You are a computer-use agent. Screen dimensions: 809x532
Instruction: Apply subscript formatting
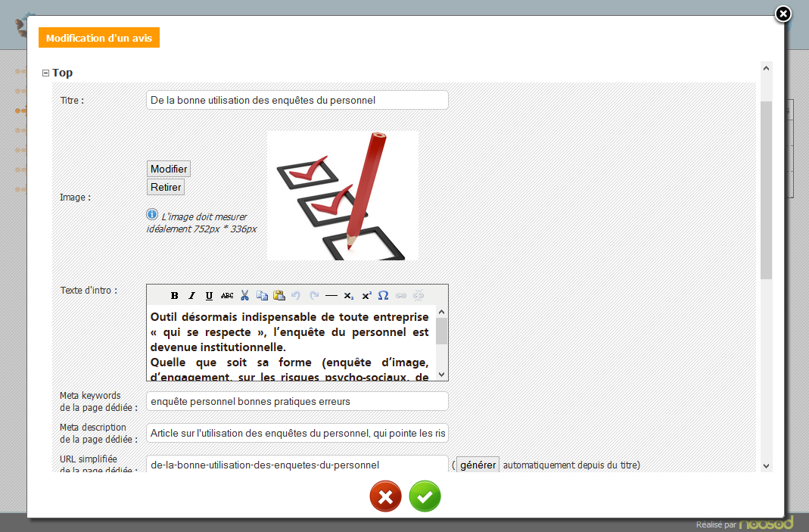click(349, 296)
